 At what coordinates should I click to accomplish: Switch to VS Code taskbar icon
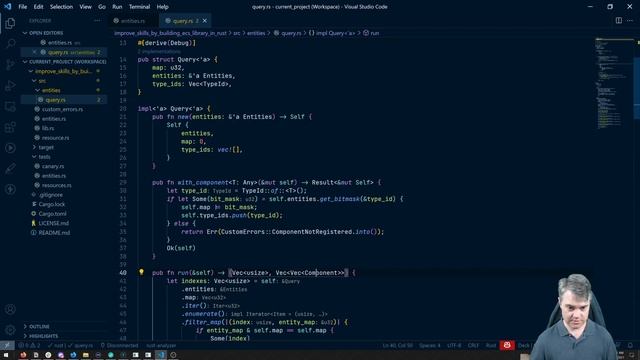coord(161,355)
